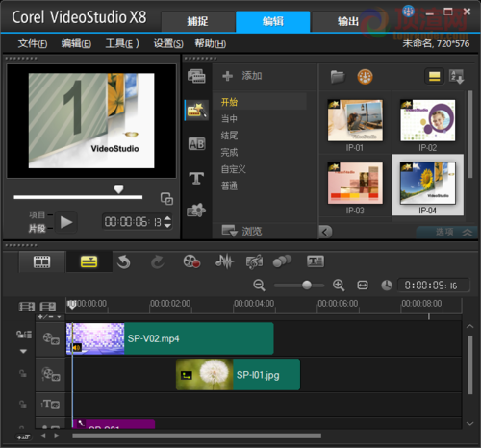Launch the Auto Music tool
Screen dimensions: 481x448
254,261
